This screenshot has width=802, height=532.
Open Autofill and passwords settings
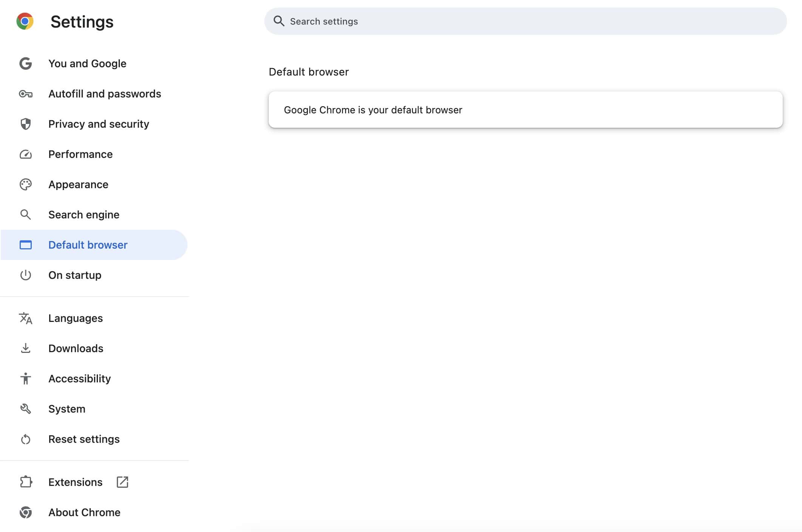(x=104, y=93)
